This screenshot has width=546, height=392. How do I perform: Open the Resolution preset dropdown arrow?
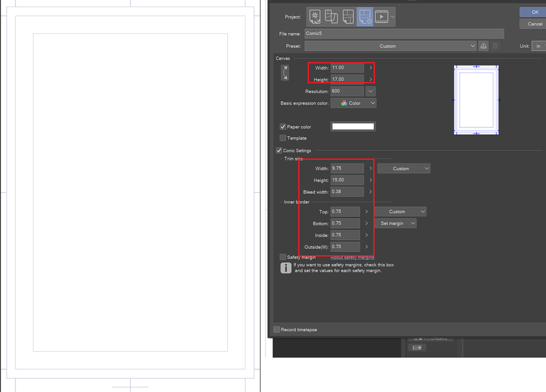point(370,91)
